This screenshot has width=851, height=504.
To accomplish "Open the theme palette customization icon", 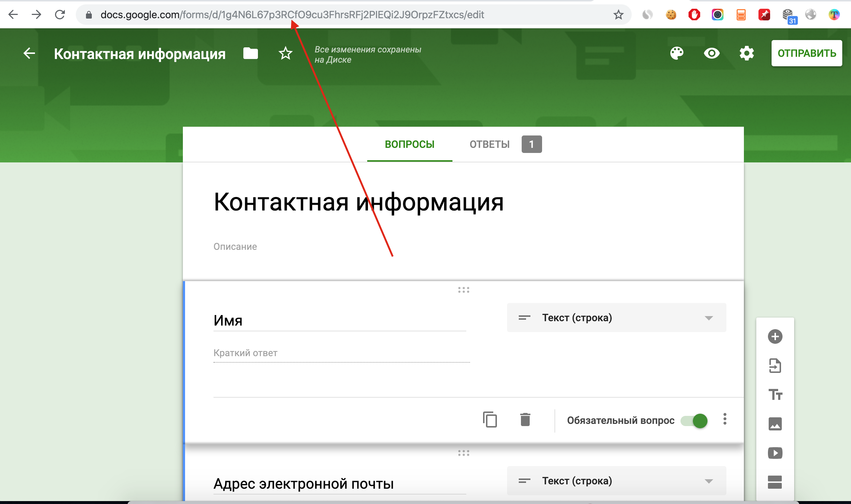I will click(677, 53).
